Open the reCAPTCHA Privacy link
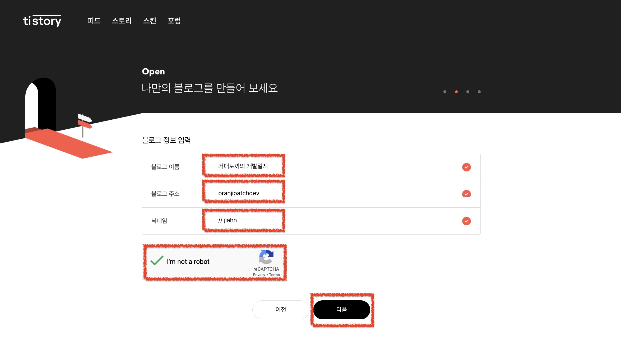This screenshot has height=364, width=621. [259, 275]
